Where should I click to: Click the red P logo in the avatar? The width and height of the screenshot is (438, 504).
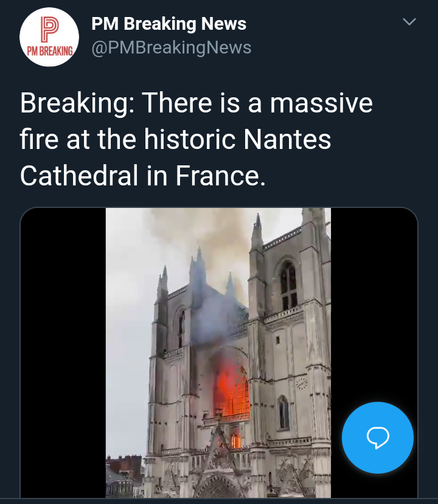[49, 29]
